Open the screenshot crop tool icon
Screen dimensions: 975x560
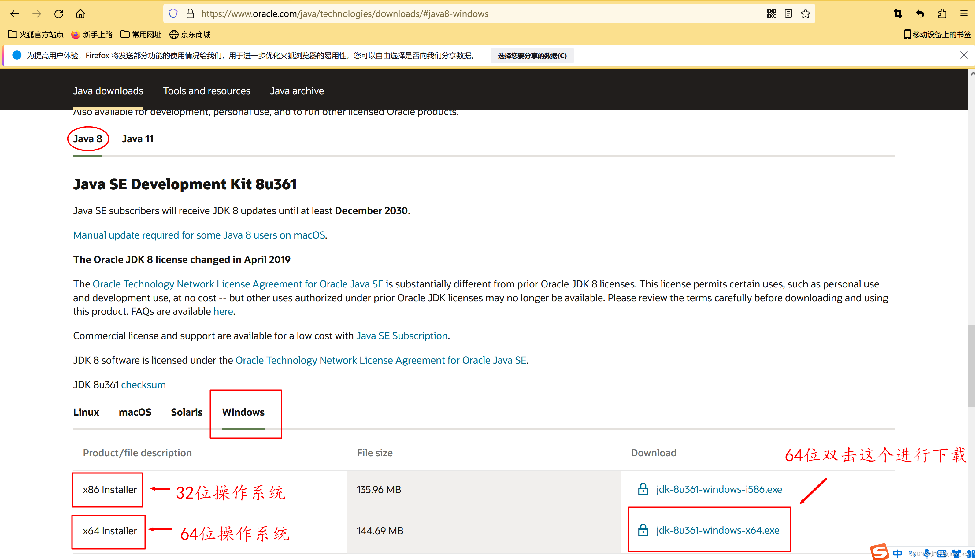[898, 14]
